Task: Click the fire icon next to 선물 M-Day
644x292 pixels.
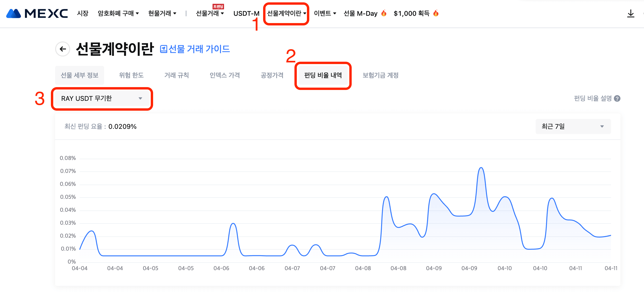Action: pyautogui.click(x=384, y=13)
